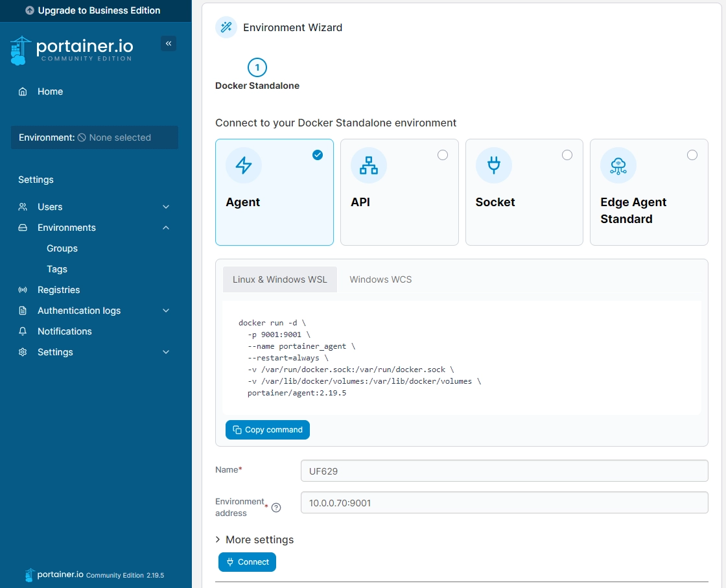This screenshot has width=726, height=588.
Task: Click the Socket plug icon
Action: click(x=493, y=165)
